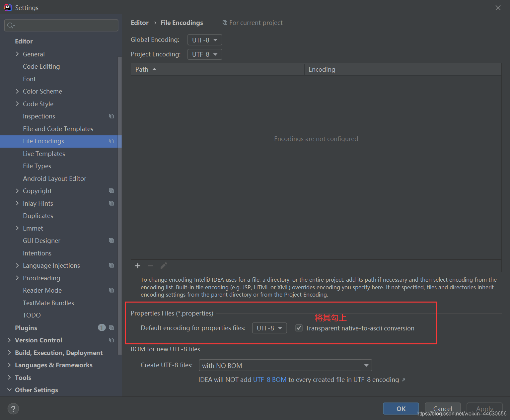Expand the General tree node

point(17,54)
